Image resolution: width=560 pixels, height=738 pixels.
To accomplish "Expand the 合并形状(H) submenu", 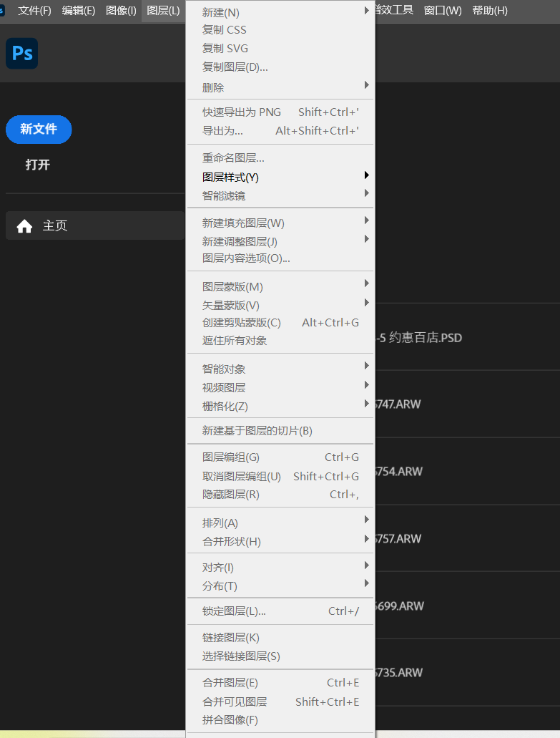I will [280, 541].
